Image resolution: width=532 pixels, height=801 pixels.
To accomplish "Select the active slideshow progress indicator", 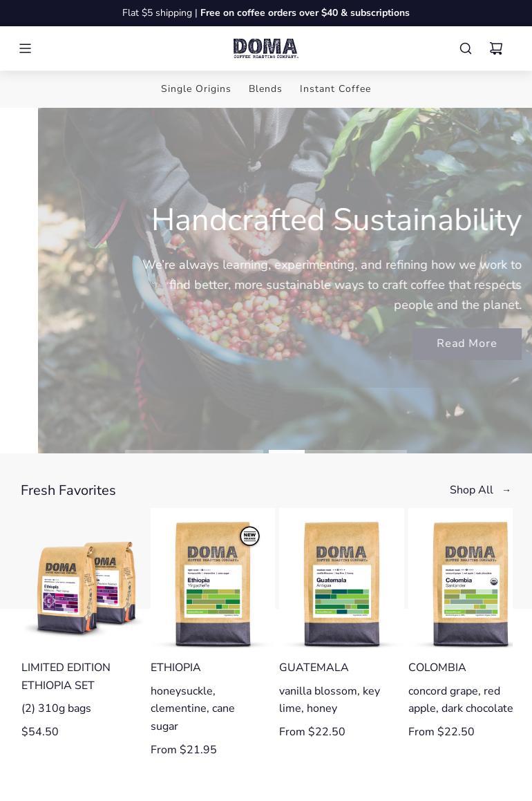I will pos(287,451).
